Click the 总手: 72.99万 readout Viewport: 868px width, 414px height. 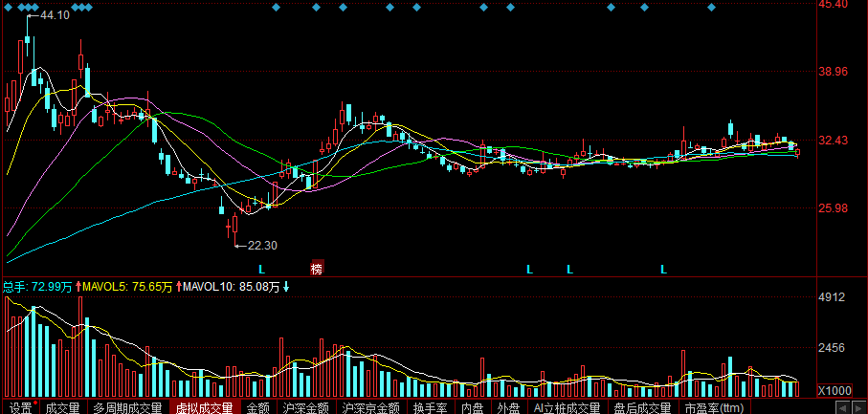coord(37,287)
